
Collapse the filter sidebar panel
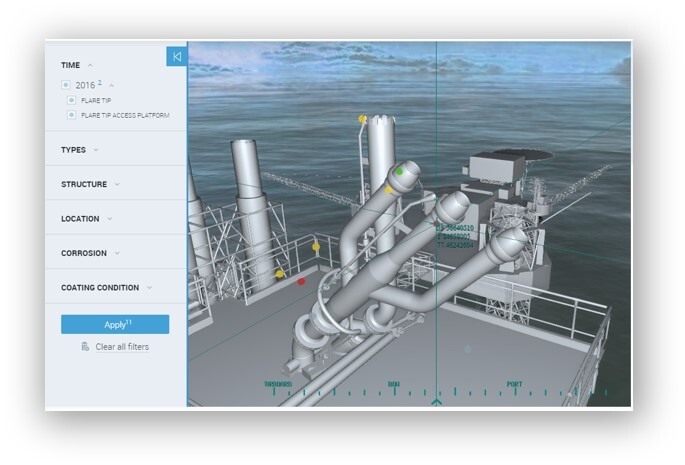point(176,57)
